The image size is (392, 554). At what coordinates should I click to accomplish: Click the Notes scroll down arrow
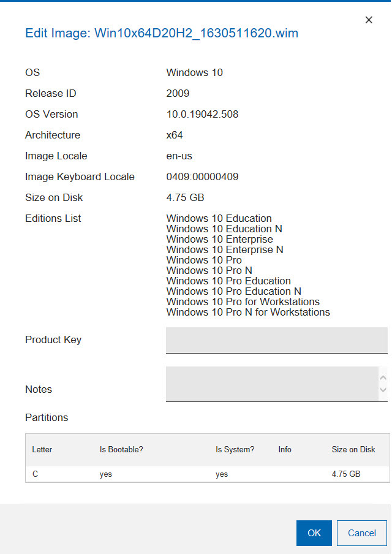pos(383,390)
